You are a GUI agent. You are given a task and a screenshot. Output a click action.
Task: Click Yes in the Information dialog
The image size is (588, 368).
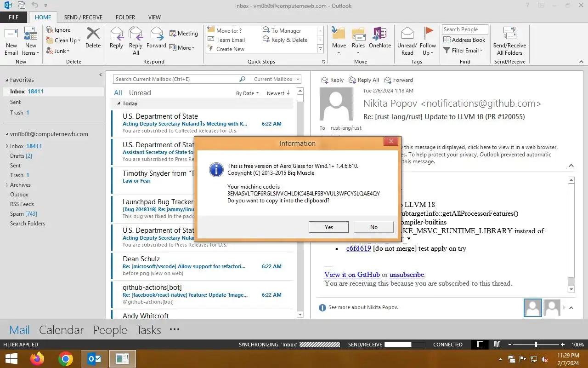point(328,227)
